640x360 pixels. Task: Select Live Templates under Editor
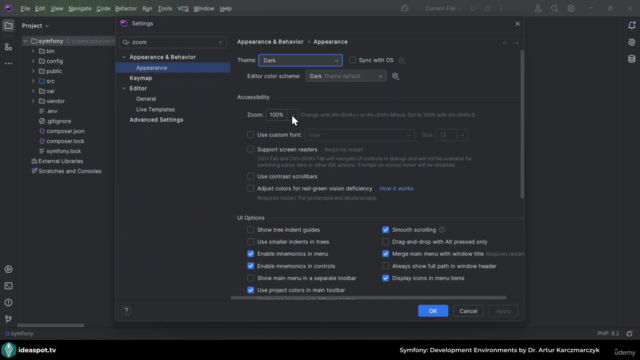(x=156, y=109)
